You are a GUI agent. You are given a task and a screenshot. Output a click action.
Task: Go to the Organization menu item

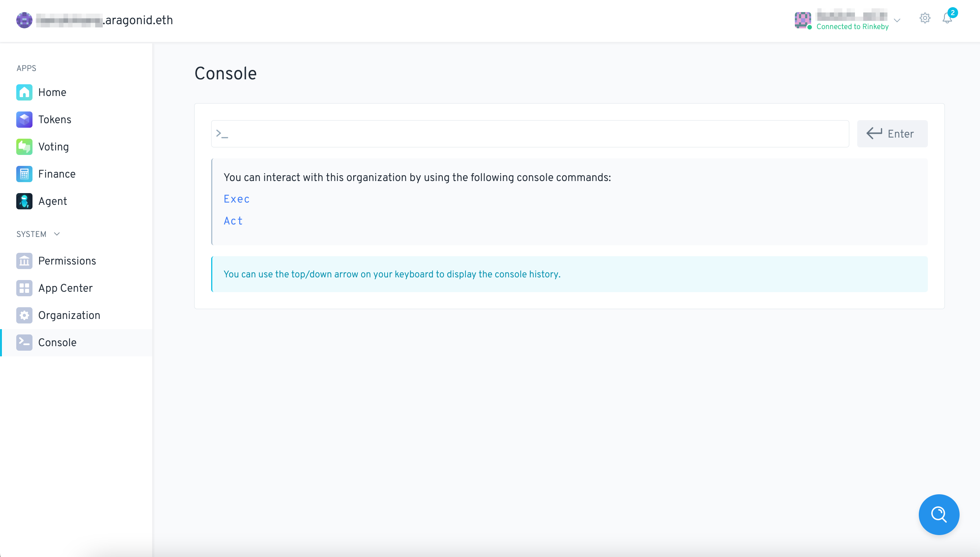tap(69, 315)
